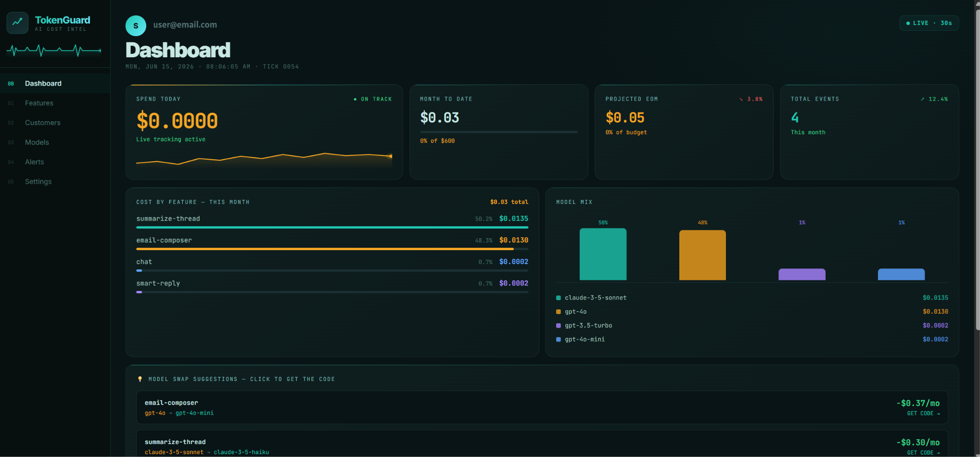Open the Alerts page
This screenshot has height=457, width=980.
(55, 162)
